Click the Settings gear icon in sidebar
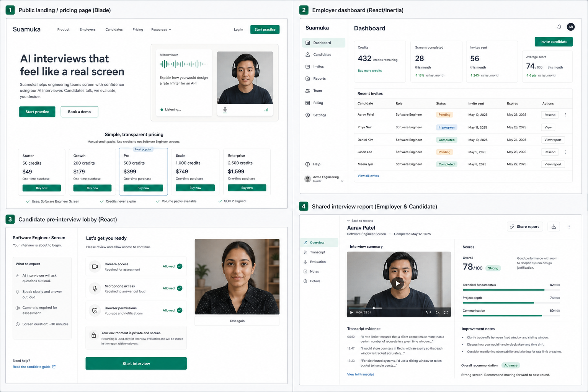 point(307,115)
